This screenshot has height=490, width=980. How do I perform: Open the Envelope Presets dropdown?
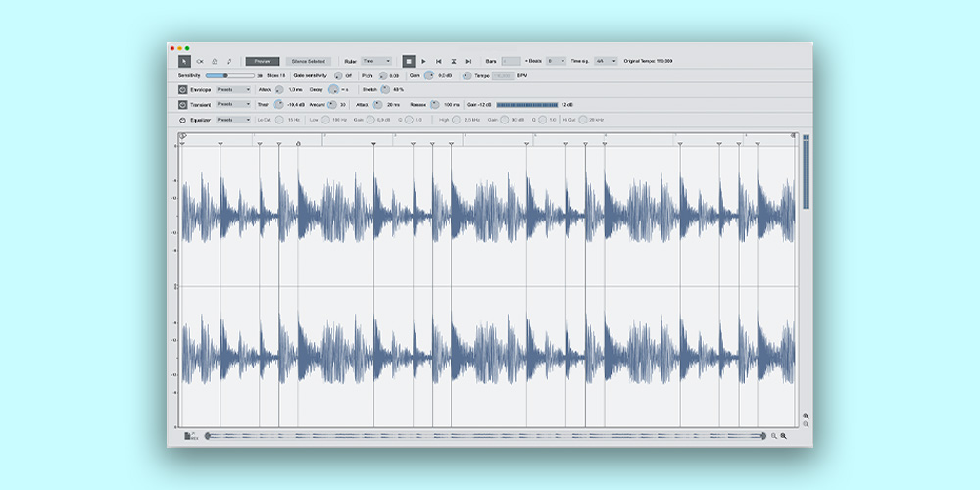(233, 89)
